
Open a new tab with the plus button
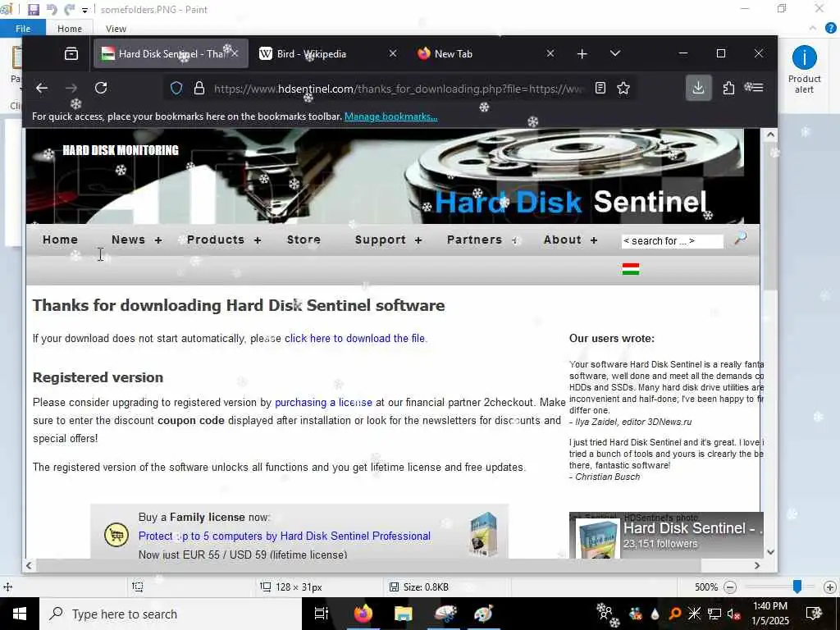pyautogui.click(x=582, y=53)
